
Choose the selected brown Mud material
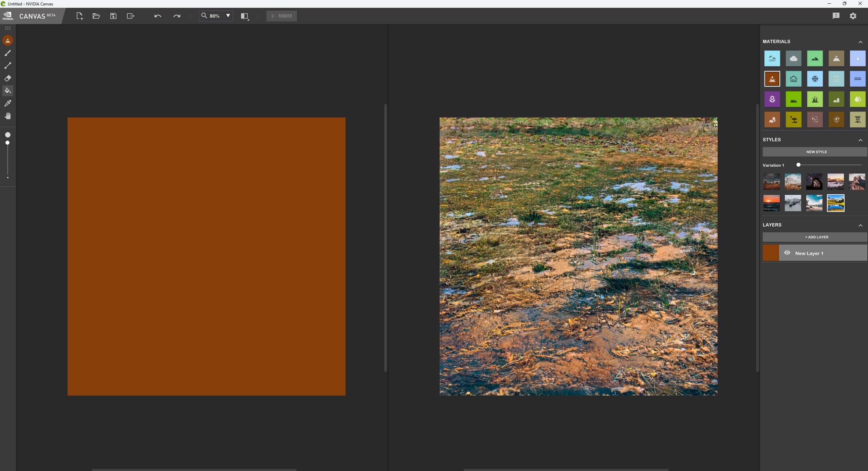point(772,79)
